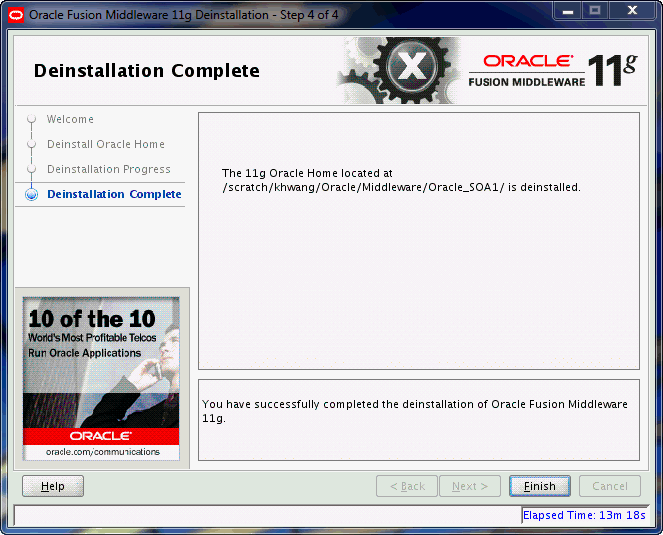Screen dimensions: 663x535
Task: Click the Oracle Fusion Middleware 11g logo
Action: click(552, 70)
